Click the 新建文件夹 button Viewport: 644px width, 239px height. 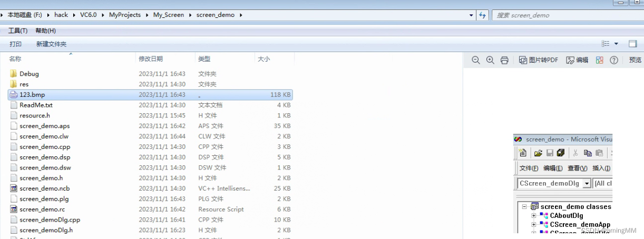click(51, 44)
